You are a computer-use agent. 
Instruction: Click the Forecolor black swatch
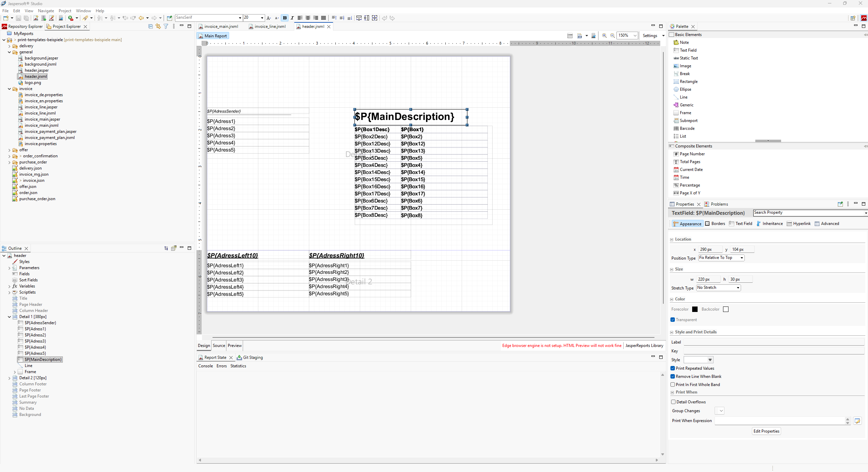tap(695, 309)
